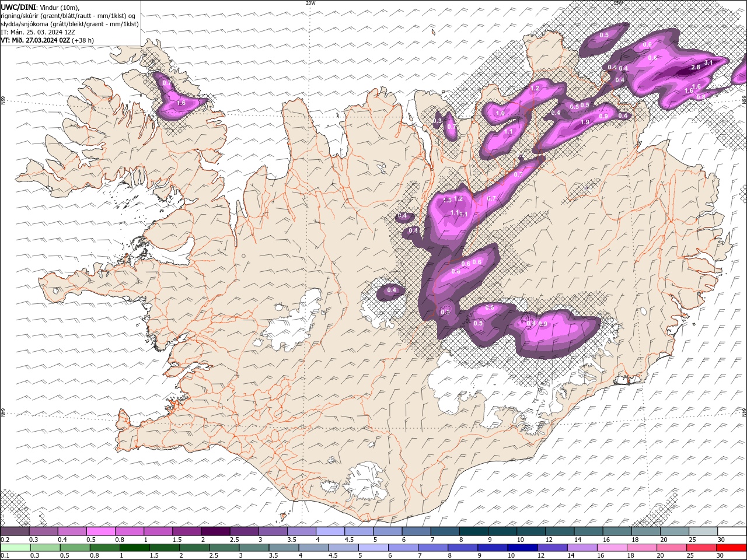Select the rain legend swatch starting at 7
747x560 pixels.
point(433,548)
